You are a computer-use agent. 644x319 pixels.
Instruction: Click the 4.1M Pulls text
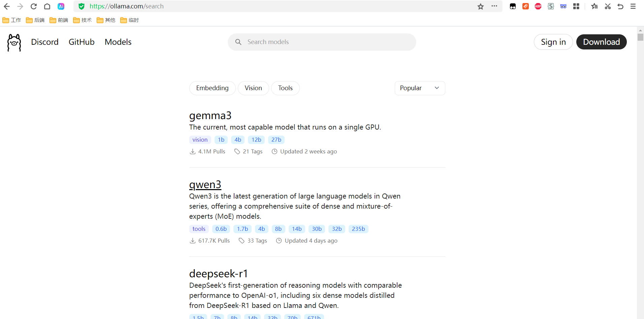212,151
